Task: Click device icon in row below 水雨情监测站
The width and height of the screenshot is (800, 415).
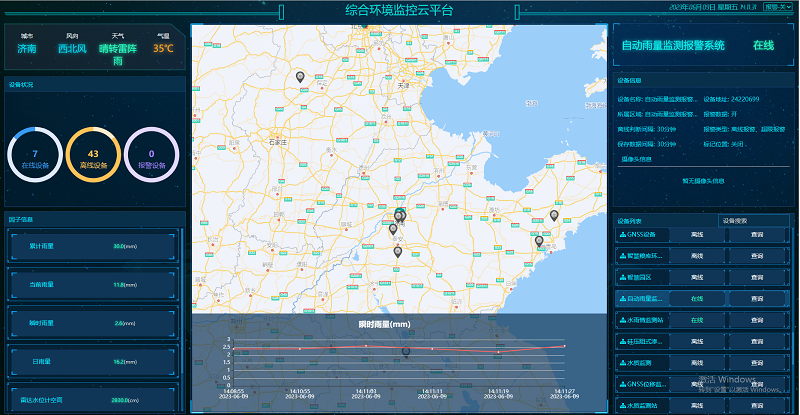Action: point(622,341)
